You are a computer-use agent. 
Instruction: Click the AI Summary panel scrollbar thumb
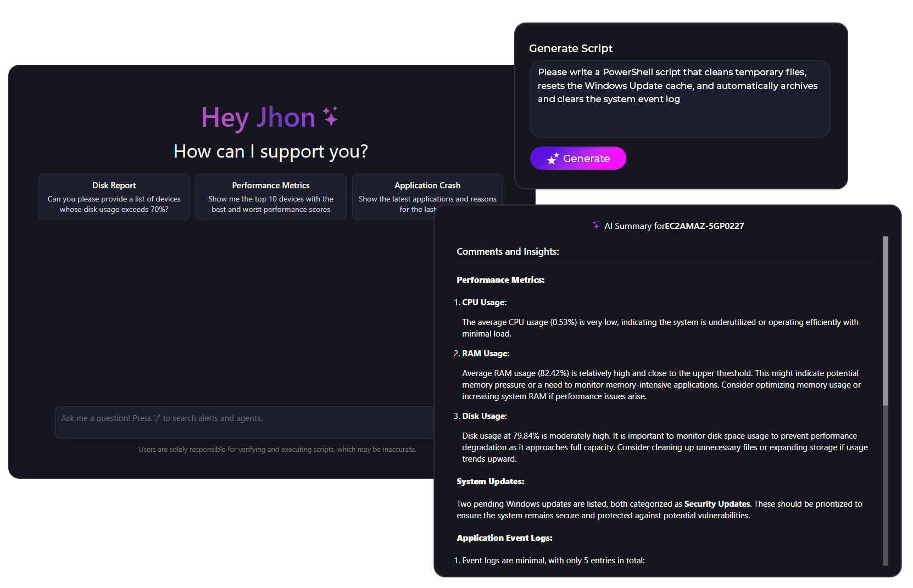[x=885, y=321]
